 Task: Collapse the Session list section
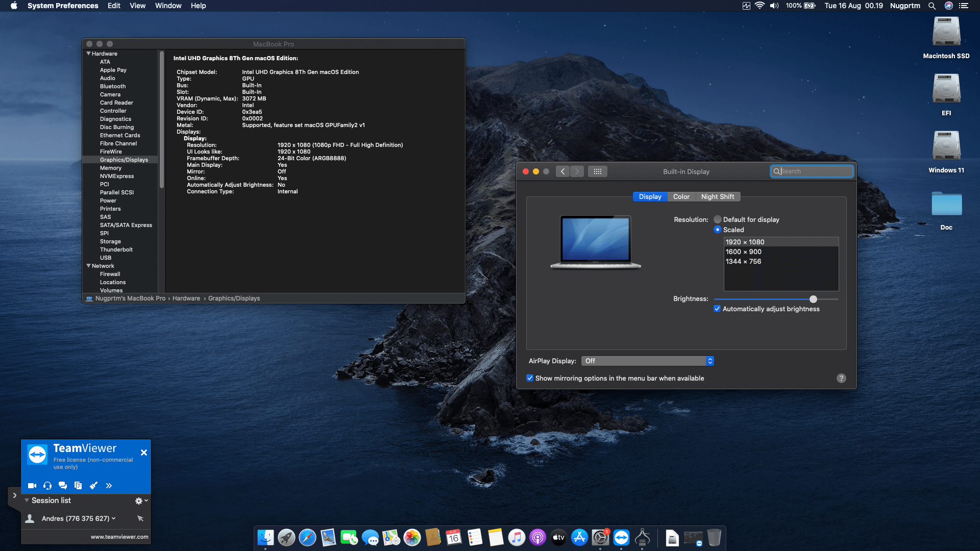click(x=27, y=500)
